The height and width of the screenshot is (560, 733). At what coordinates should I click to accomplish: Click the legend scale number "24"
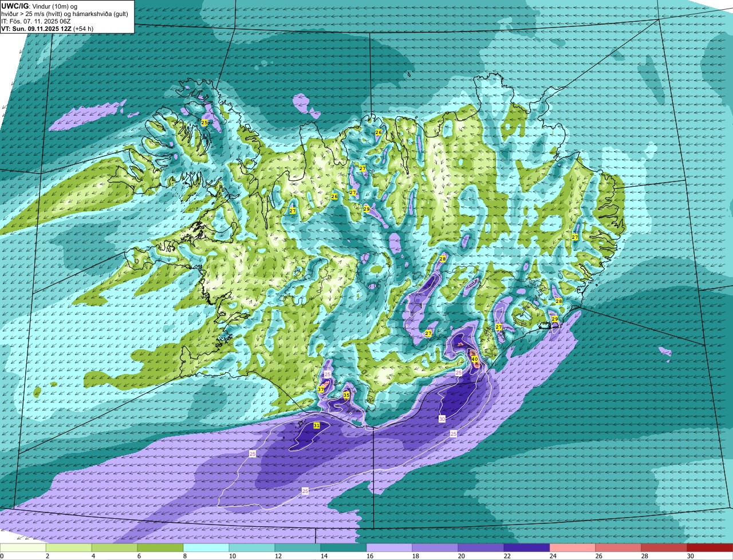click(553, 556)
